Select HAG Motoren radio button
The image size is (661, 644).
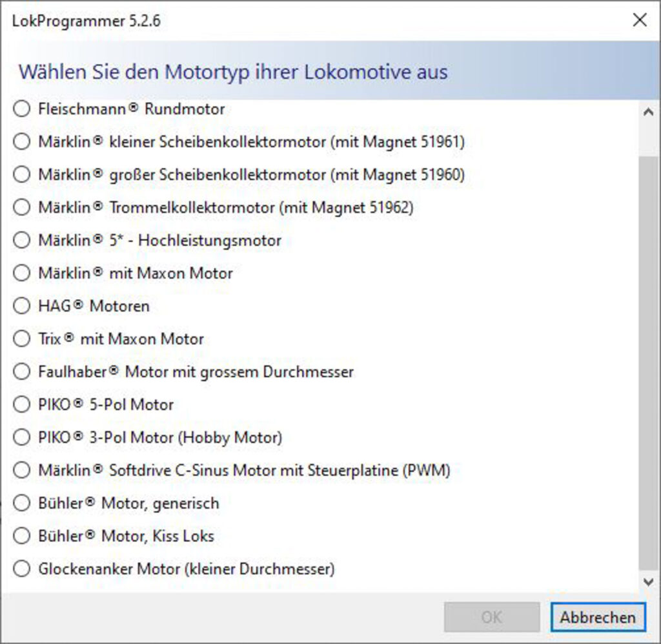[x=21, y=306]
